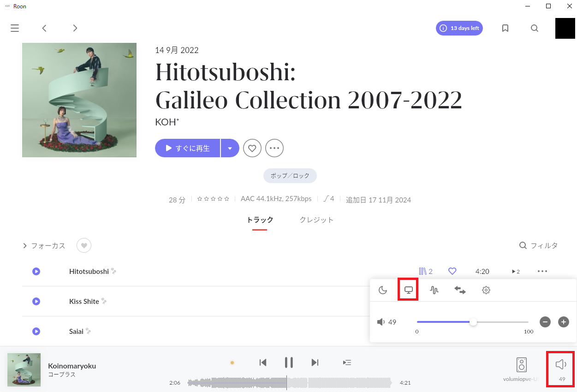
Task: Skip to the next track
Action: pyautogui.click(x=315, y=362)
